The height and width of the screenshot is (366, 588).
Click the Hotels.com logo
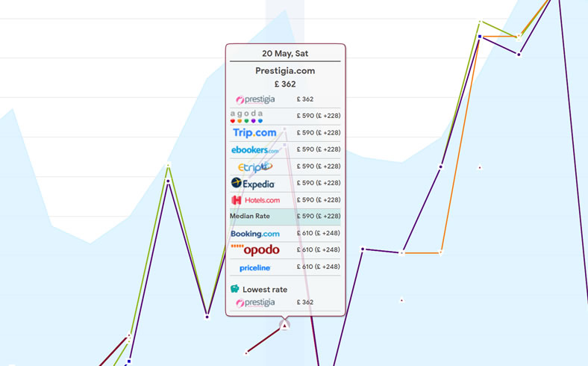[255, 200]
